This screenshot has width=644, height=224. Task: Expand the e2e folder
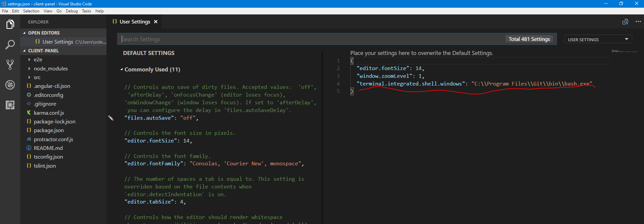pyautogui.click(x=63, y=60)
